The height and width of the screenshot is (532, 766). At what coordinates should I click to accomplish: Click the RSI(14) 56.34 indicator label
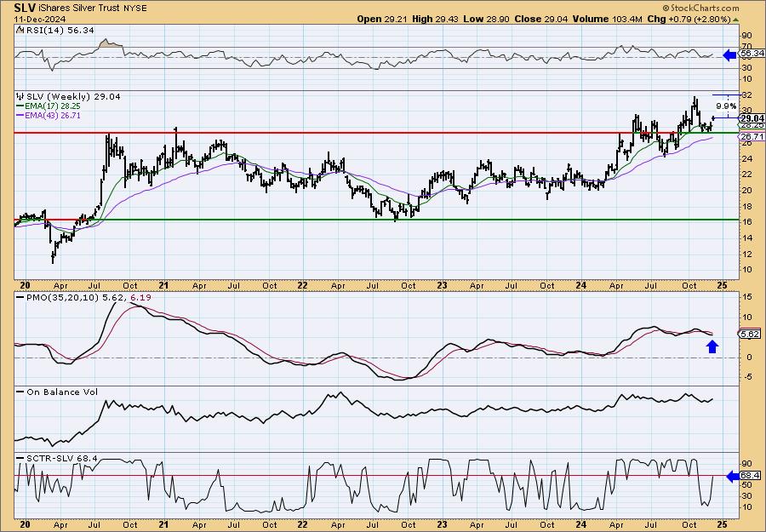pos(60,31)
